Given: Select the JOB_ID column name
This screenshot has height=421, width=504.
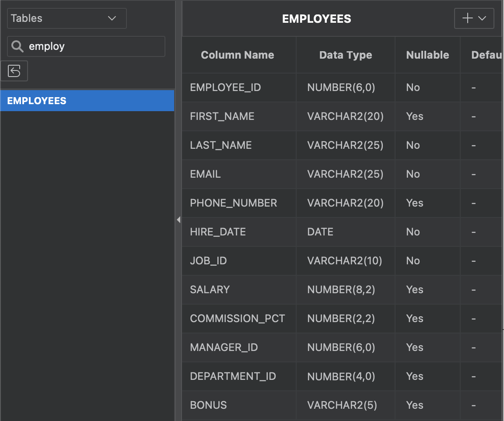Looking at the screenshot, I should (x=208, y=261).
